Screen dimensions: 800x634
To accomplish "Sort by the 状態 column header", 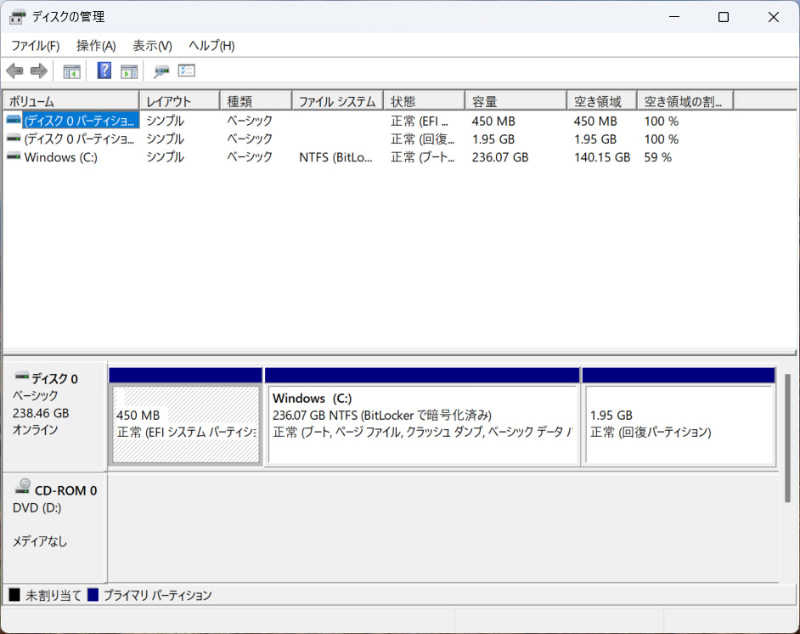I will point(424,101).
